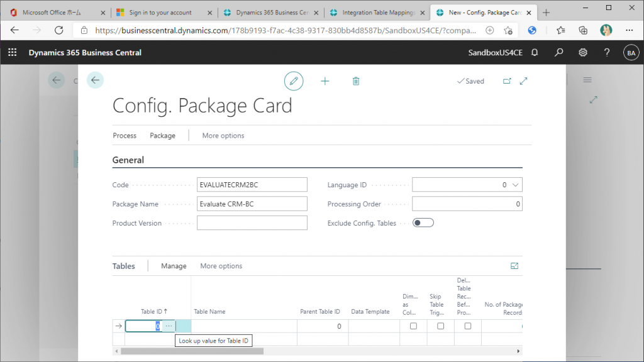Expand the card to full width
Image resolution: width=644 pixels, height=362 pixels.
click(x=524, y=81)
